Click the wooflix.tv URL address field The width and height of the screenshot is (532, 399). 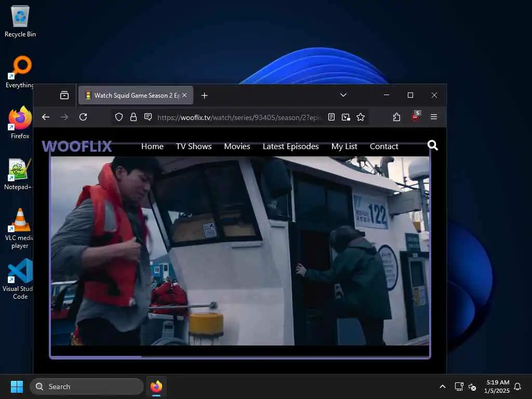click(239, 117)
